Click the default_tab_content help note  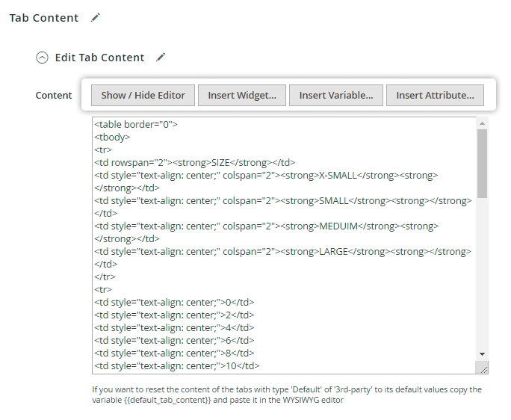click(x=287, y=395)
